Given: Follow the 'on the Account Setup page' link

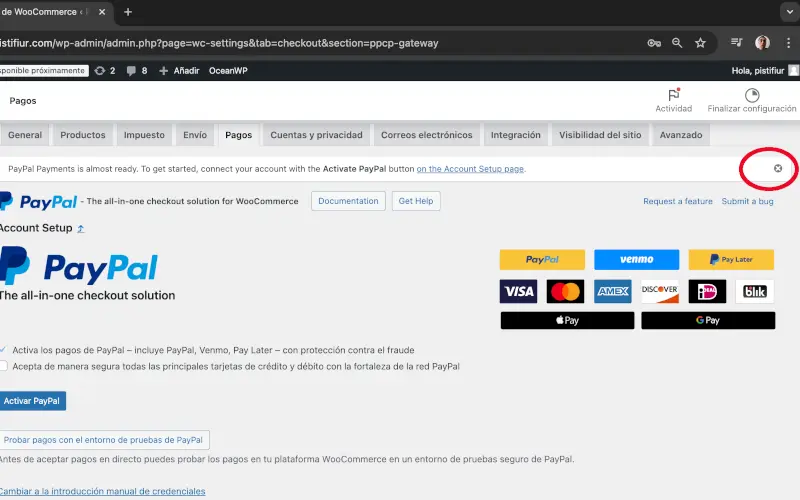Looking at the screenshot, I should click(470, 169).
